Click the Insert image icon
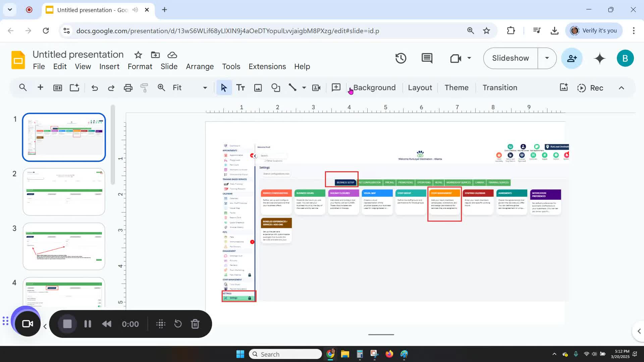Screen dimensions: 644x362 coord(258,88)
